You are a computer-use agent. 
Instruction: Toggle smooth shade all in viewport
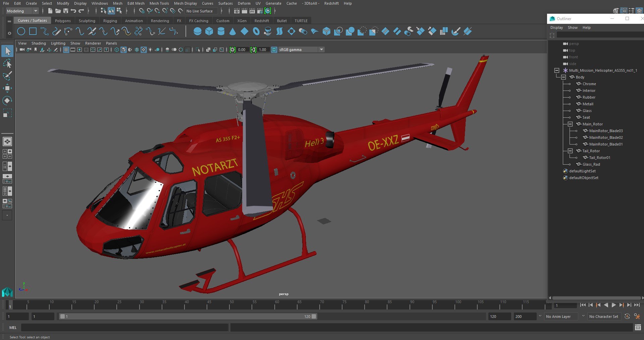[123, 50]
